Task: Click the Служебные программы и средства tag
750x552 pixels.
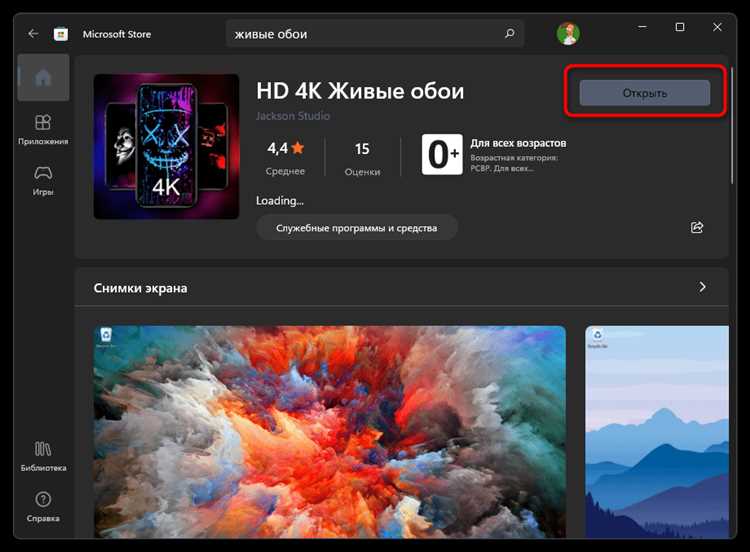Action: coord(356,228)
